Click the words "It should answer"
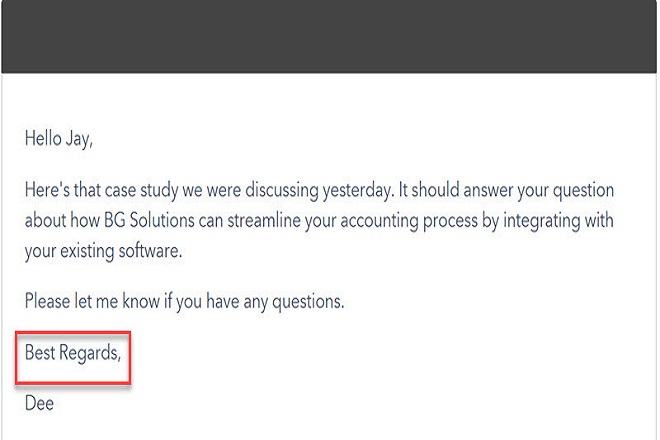660x440 pixels. [x=450, y=190]
